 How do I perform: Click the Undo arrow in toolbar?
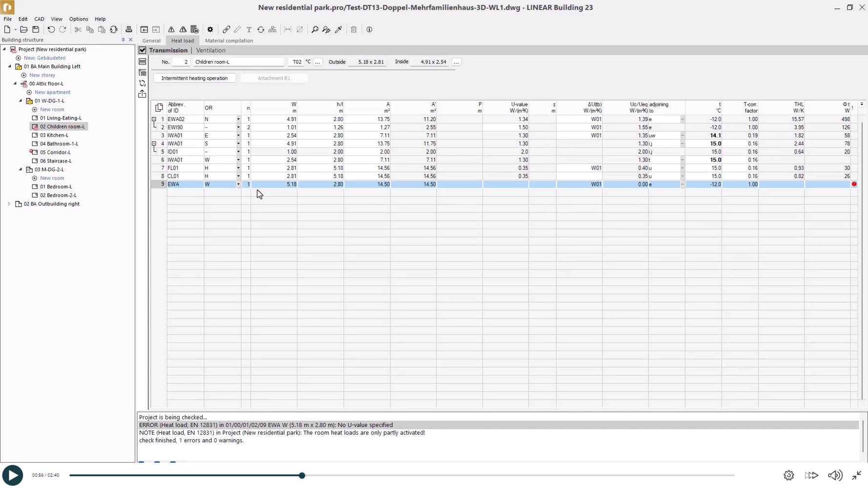51,29
